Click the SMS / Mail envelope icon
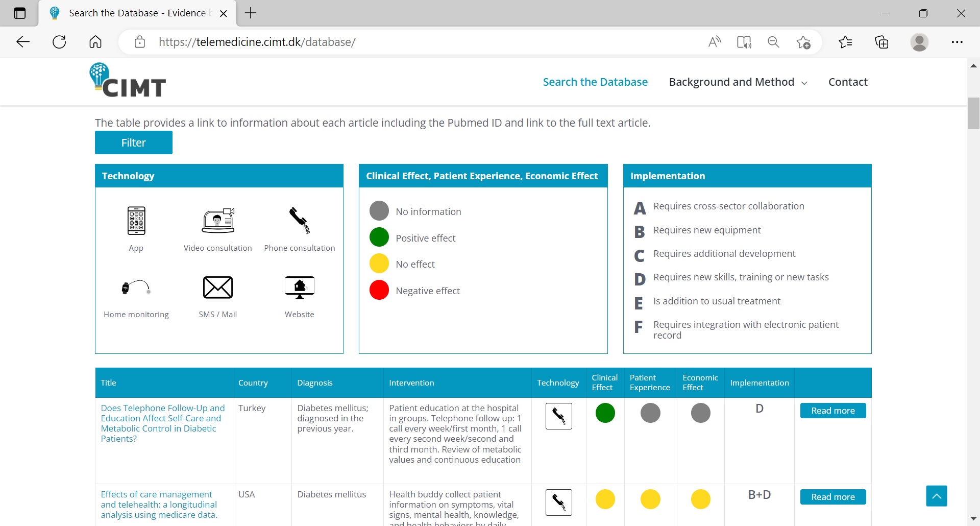Screen dimensions: 980x526 pyautogui.click(x=218, y=288)
